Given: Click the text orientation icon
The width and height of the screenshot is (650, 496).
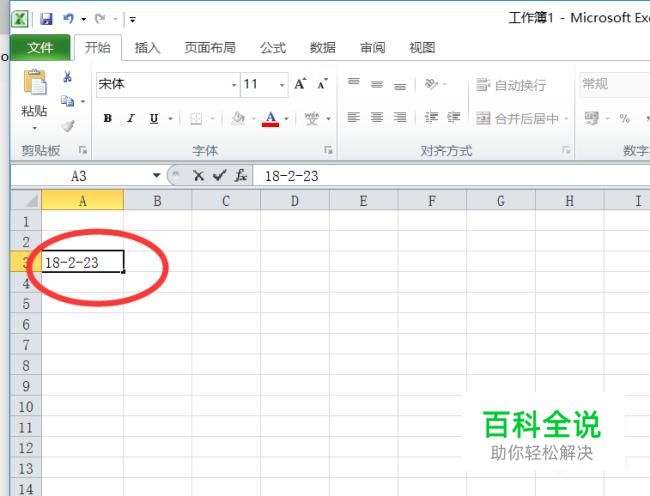Looking at the screenshot, I should pos(431,84).
